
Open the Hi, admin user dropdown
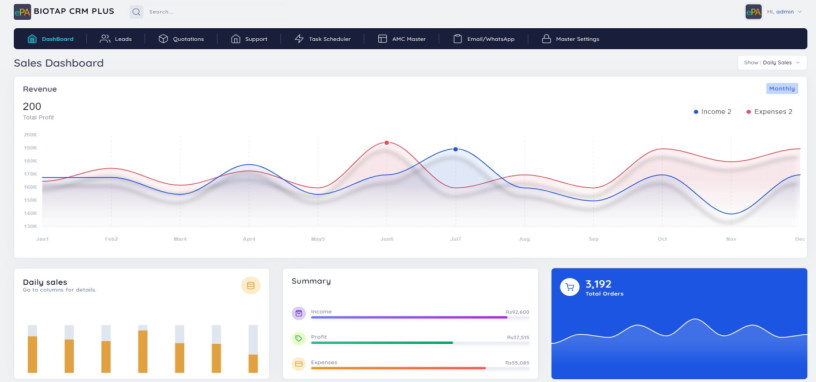pos(784,11)
